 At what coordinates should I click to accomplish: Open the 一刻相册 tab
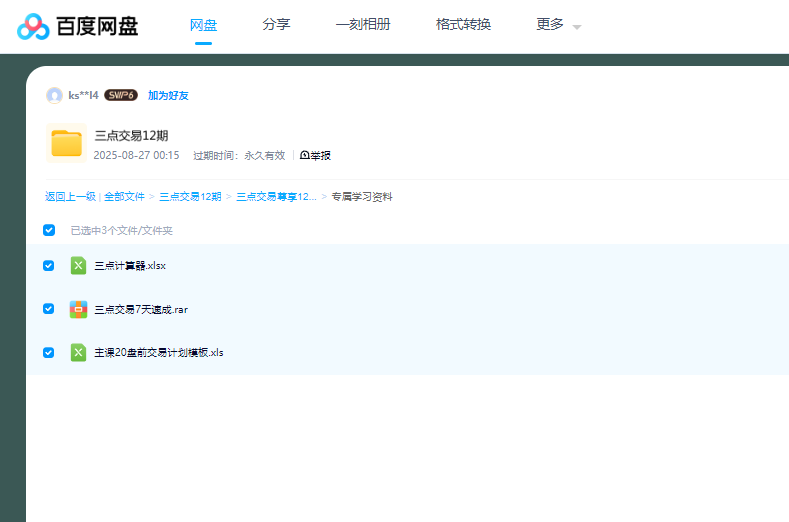(x=363, y=24)
